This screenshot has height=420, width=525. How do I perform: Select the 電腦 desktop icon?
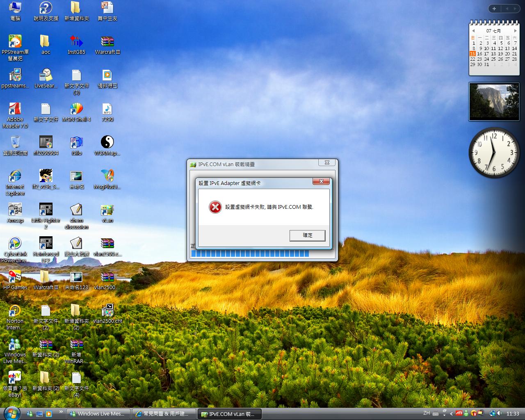pos(15,11)
